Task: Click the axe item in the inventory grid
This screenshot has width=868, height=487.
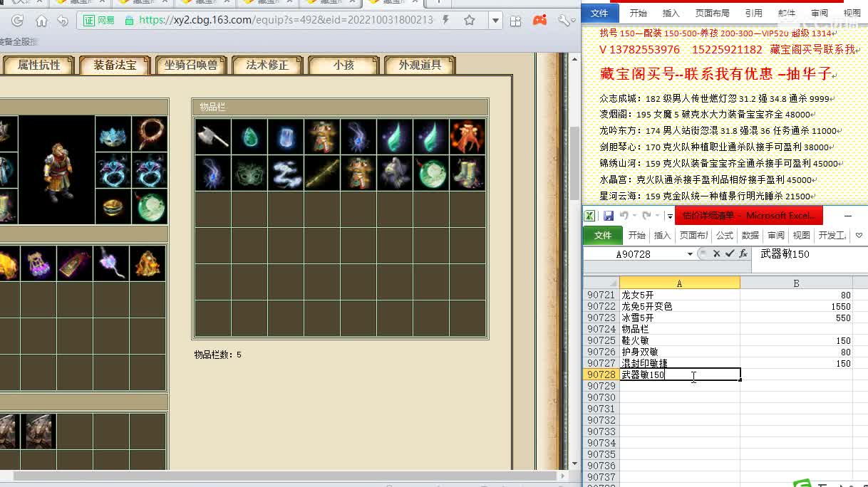Action: click(213, 137)
